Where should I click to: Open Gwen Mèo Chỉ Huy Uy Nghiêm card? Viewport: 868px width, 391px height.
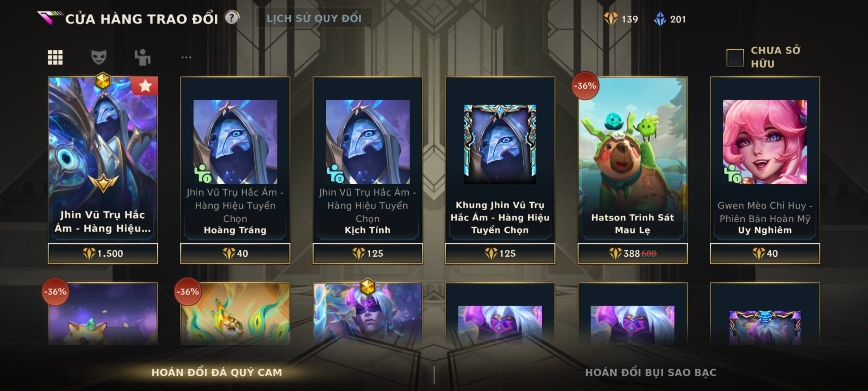point(765,160)
